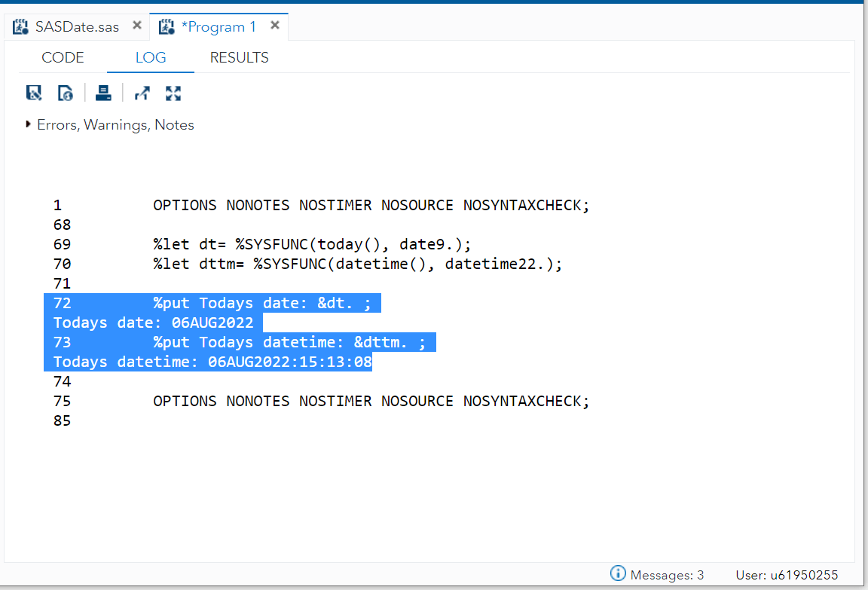Open log in a new browser tab
Image resolution: width=868 pixels, height=590 pixels.
pyautogui.click(x=142, y=93)
